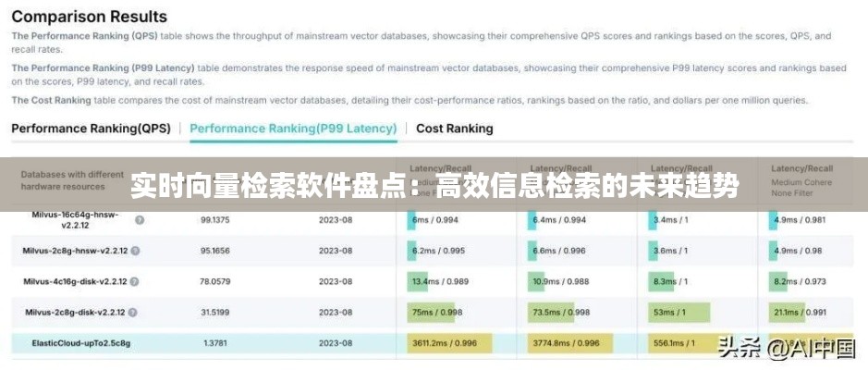Click 2023-08 date in Milvus-2c8g-hnsw row

[336, 251]
